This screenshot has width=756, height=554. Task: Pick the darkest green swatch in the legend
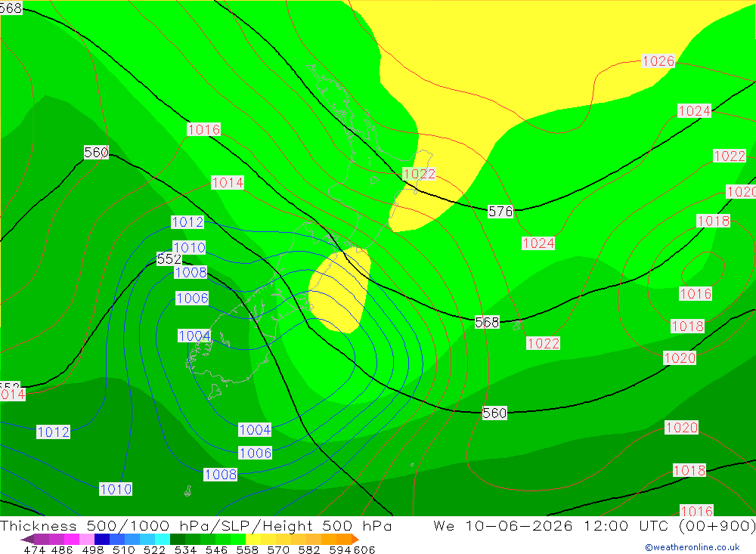coord(178,539)
